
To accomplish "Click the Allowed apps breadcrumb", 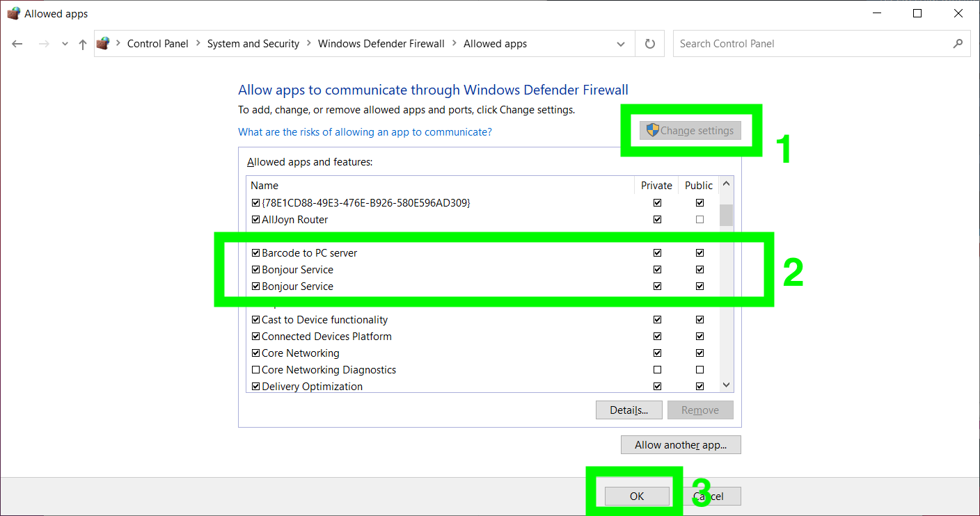I will (x=496, y=43).
